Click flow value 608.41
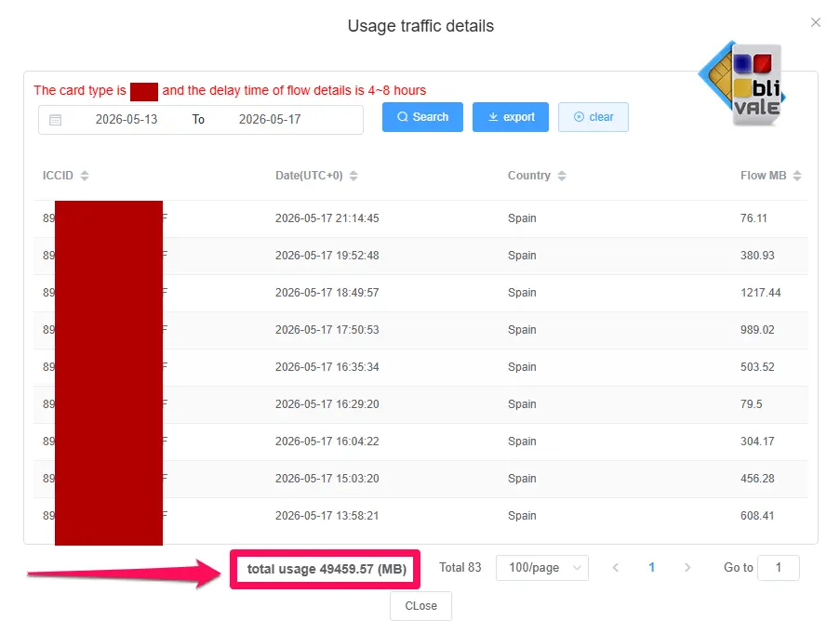 point(757,516)
